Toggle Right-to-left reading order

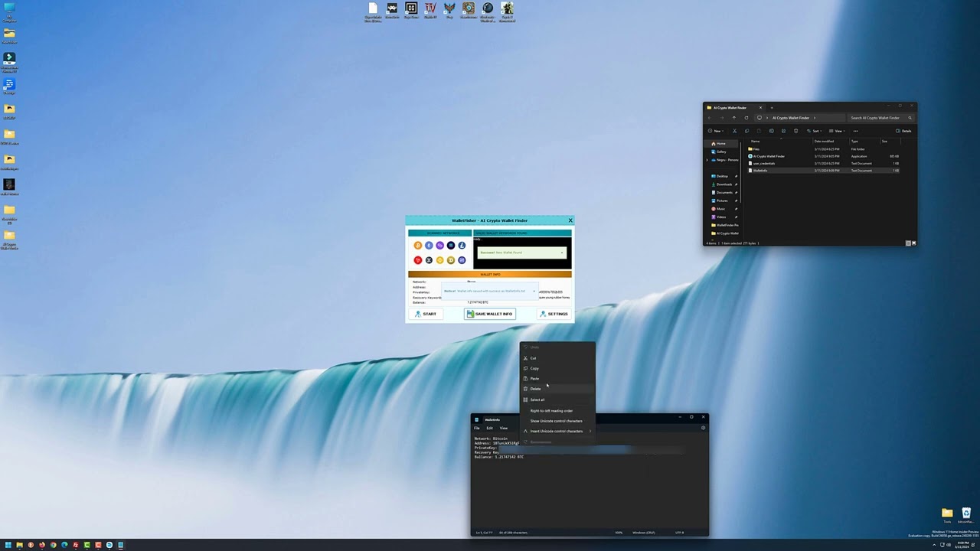coord(551,411)
